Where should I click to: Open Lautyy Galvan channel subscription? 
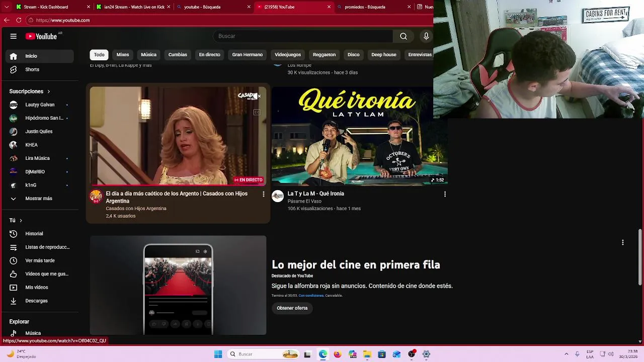[40, 105]
